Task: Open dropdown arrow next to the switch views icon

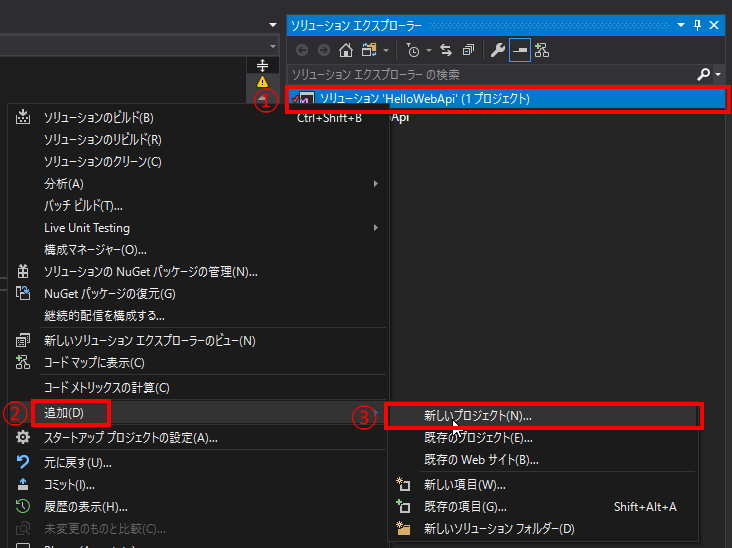Action: [x=386, y=50]
